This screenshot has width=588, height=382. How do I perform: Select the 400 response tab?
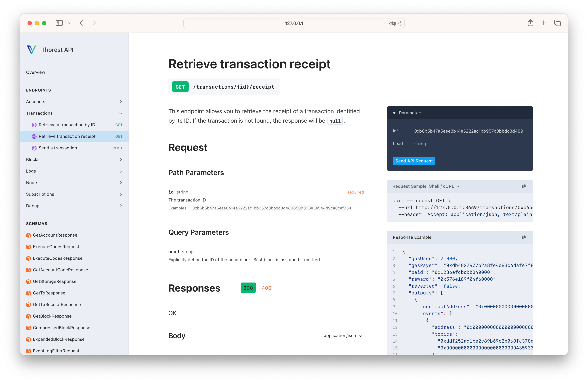coord(266,288)
